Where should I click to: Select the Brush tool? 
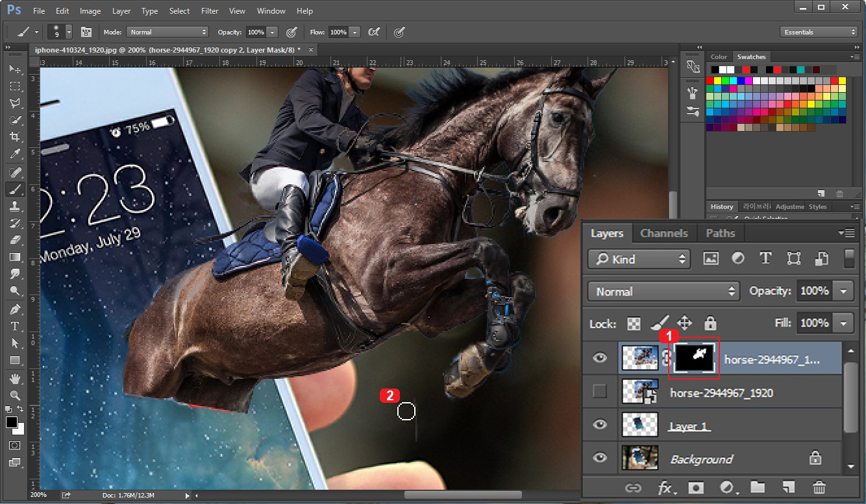coord(14,189)
